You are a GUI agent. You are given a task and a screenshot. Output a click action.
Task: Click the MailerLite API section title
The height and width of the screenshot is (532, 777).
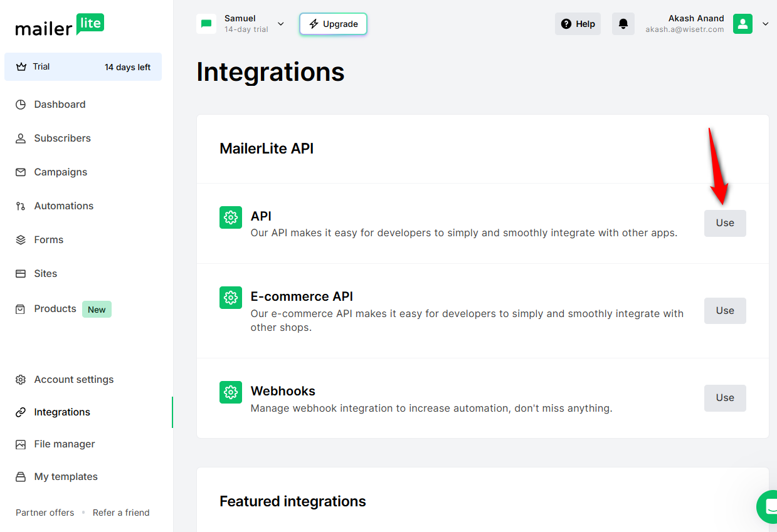point(267,149)
